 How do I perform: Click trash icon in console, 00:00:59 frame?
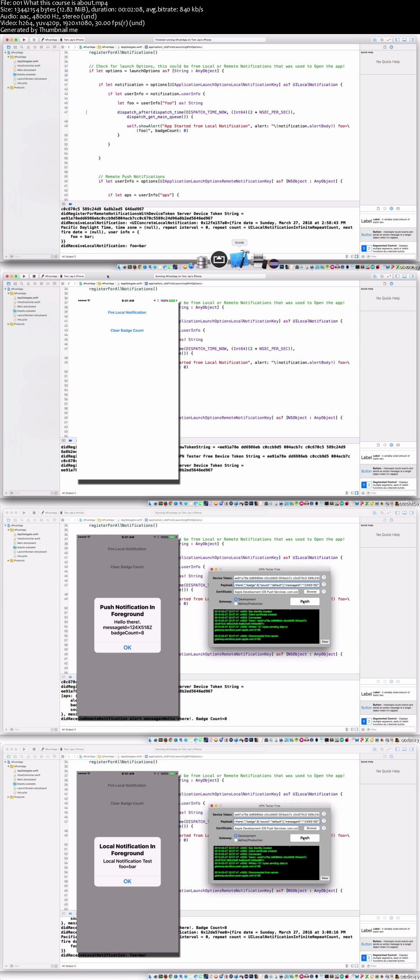(347, 493)
